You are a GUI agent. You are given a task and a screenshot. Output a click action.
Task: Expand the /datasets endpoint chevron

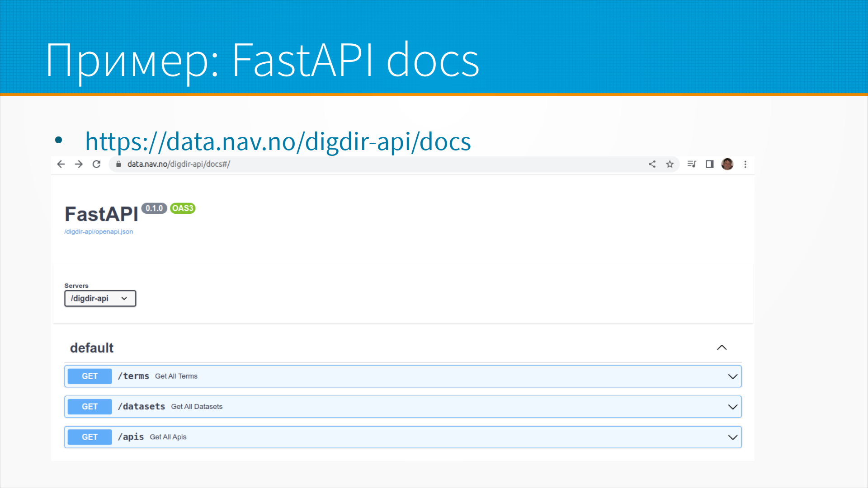point(732,407)
